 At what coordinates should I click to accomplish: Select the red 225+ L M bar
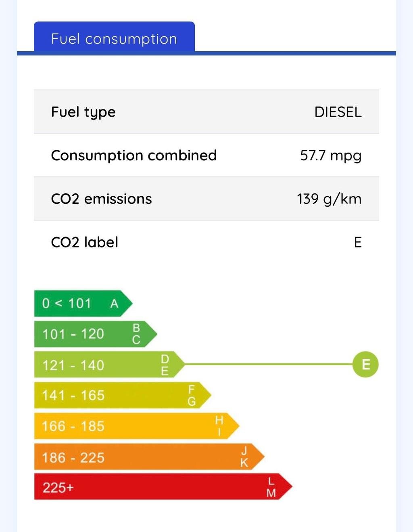click(163, 487)
